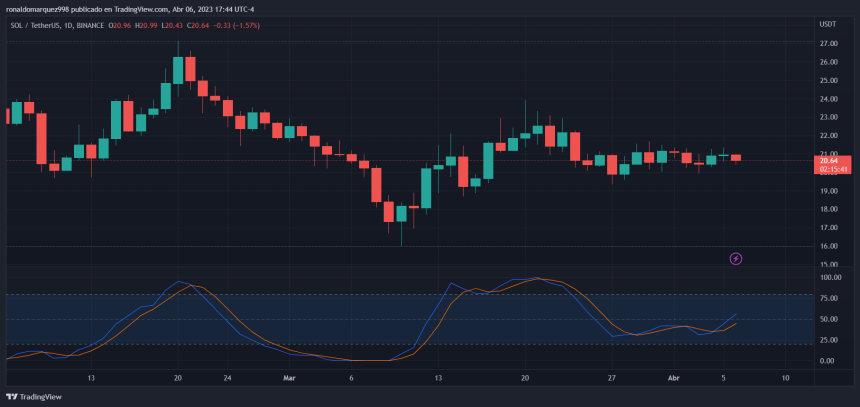
Task: Click the 100.00 stochastic scale label
Action: click(830, 277)
